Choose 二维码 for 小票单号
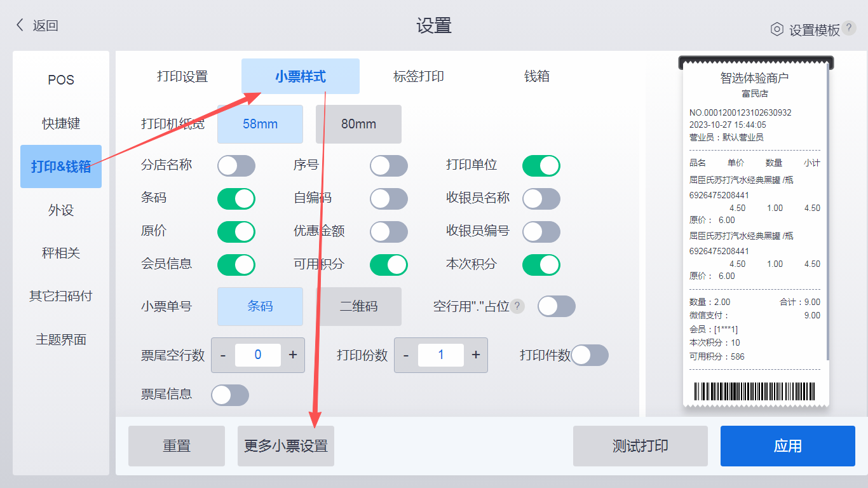Viewport: 868px width, 488px height. pos(358,306)
